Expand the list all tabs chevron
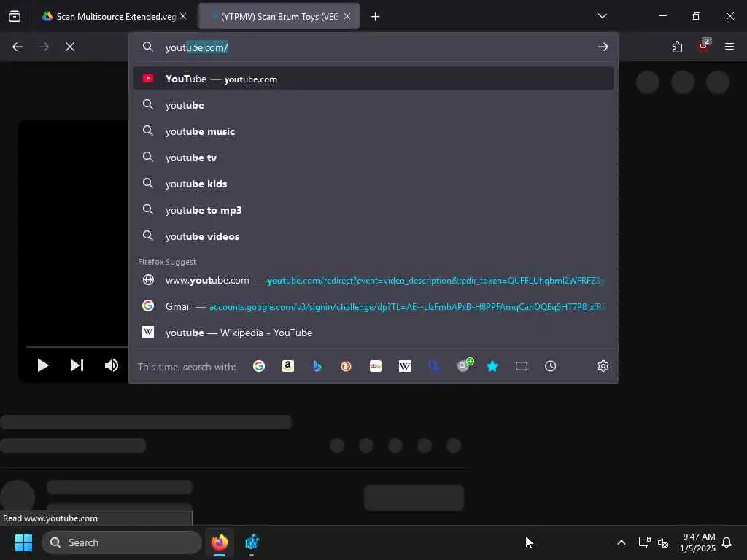 point(602,16)
